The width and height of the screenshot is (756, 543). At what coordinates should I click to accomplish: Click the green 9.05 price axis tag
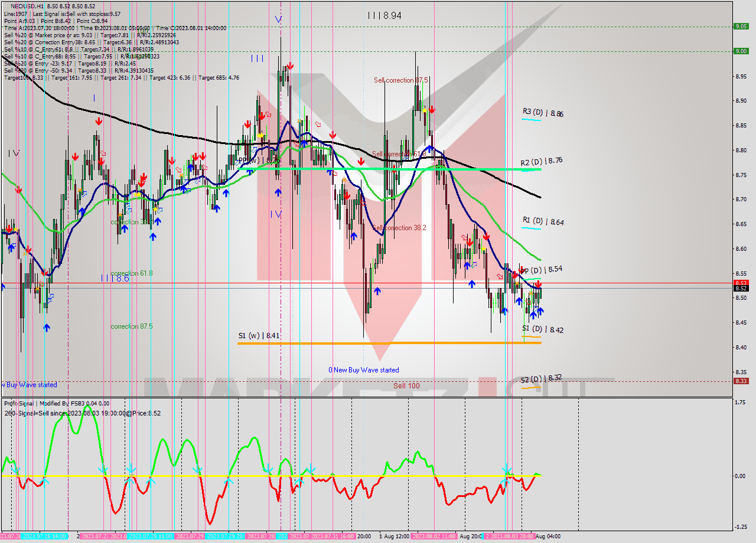click(741, 26)
